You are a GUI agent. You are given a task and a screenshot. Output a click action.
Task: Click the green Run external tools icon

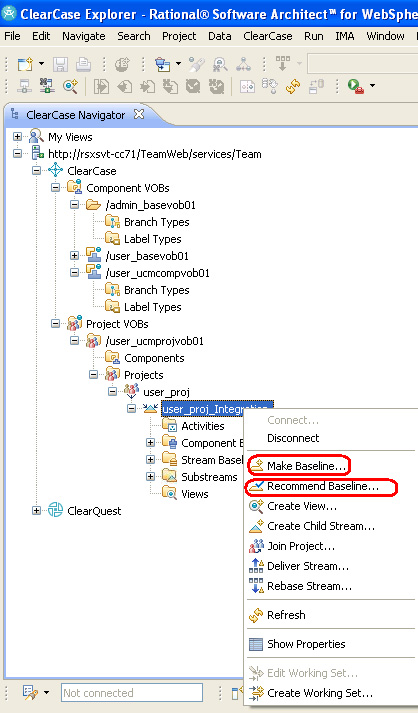(x=356, y=85)
